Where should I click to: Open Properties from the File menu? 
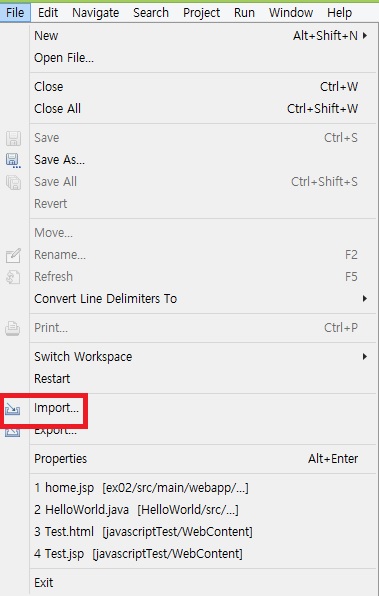[x=60, y=459]
